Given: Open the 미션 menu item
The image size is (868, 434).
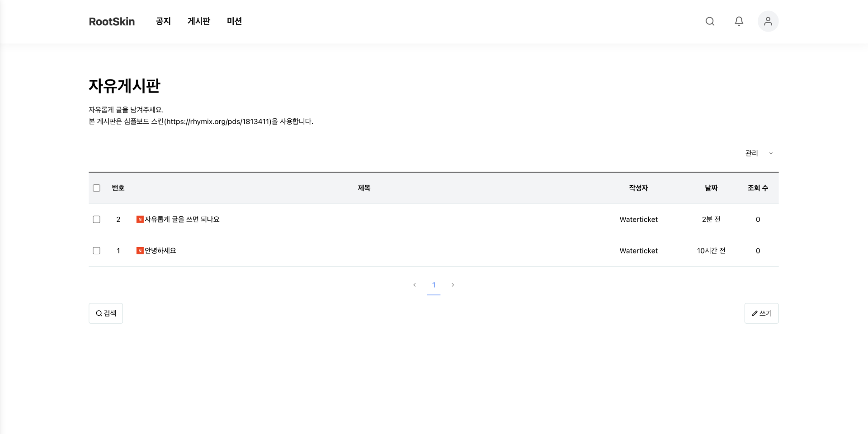Looking at the screenshot, I should [x=234, y=21].
